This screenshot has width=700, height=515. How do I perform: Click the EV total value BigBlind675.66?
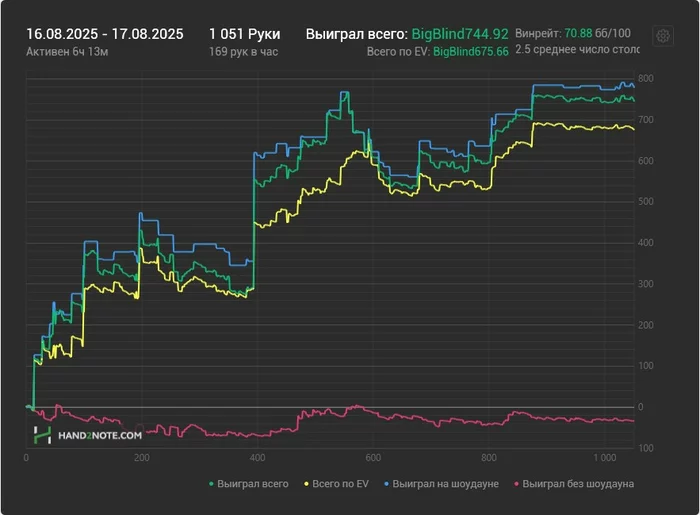(471, 52)
